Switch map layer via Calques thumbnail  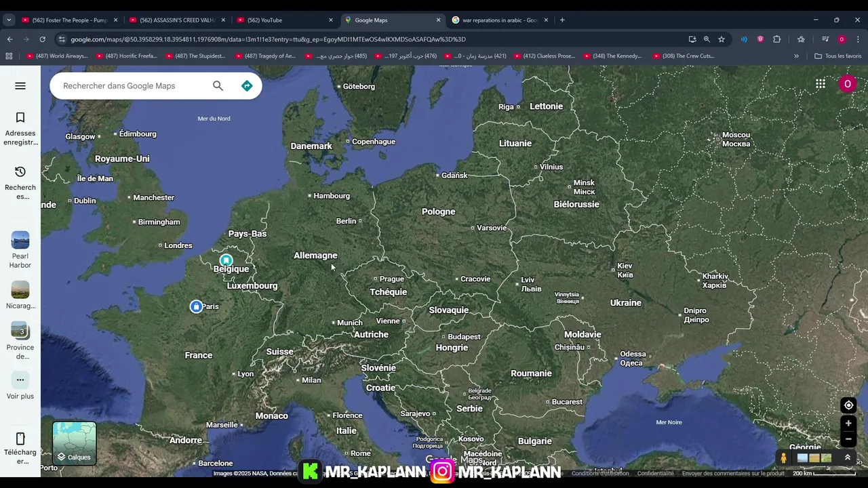tap(75, 443)
